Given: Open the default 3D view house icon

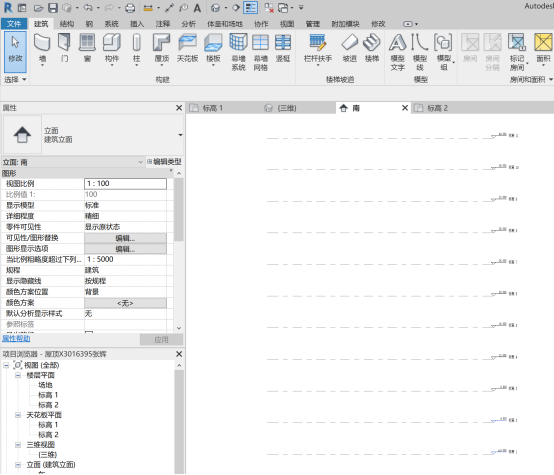Looking at the screenshot, I should 215,8.
